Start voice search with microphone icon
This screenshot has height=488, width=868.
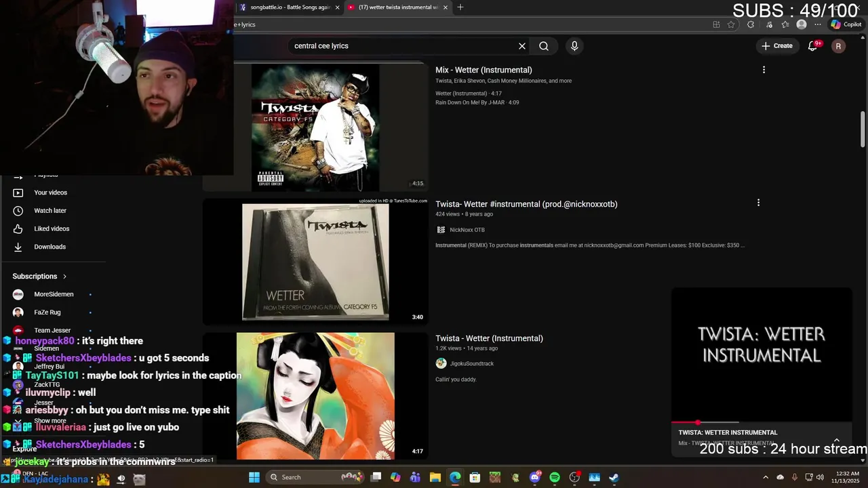pos(574,46)
